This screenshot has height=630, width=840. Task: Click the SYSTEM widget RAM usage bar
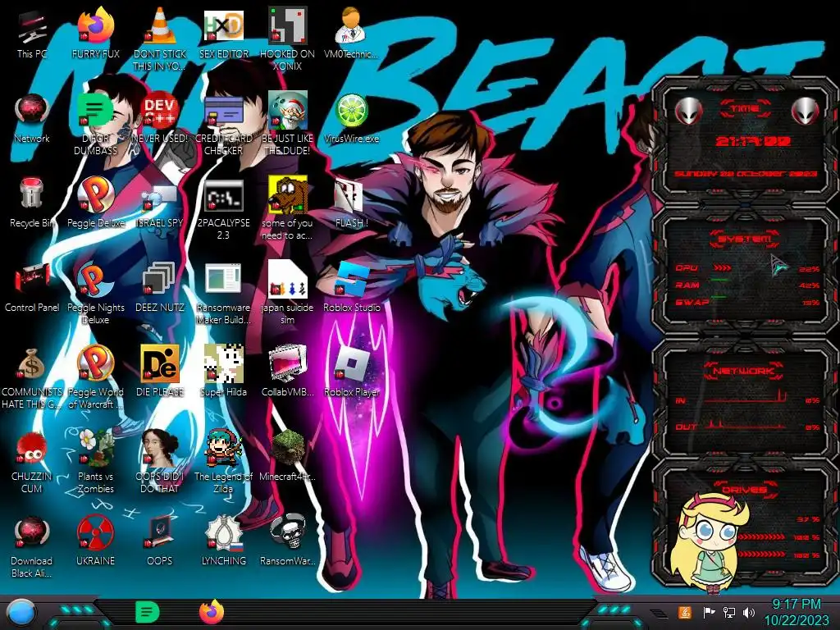pyautogui.click(x=720, y=281)
